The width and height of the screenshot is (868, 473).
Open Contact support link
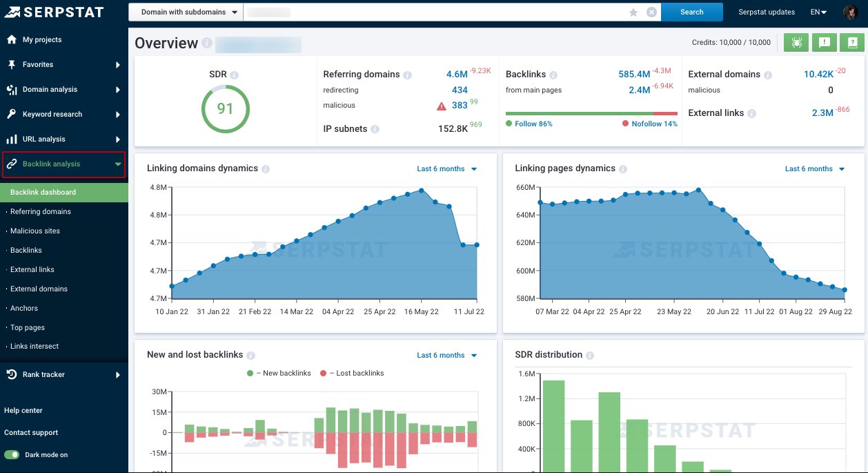click(31, 432)
